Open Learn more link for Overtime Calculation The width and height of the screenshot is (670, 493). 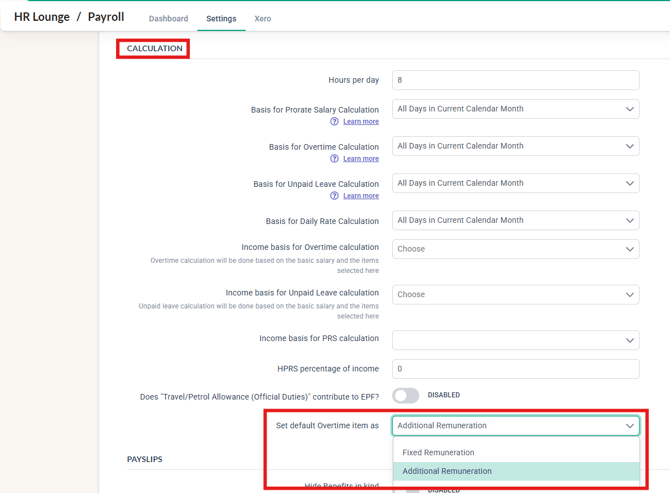(361, 159)
